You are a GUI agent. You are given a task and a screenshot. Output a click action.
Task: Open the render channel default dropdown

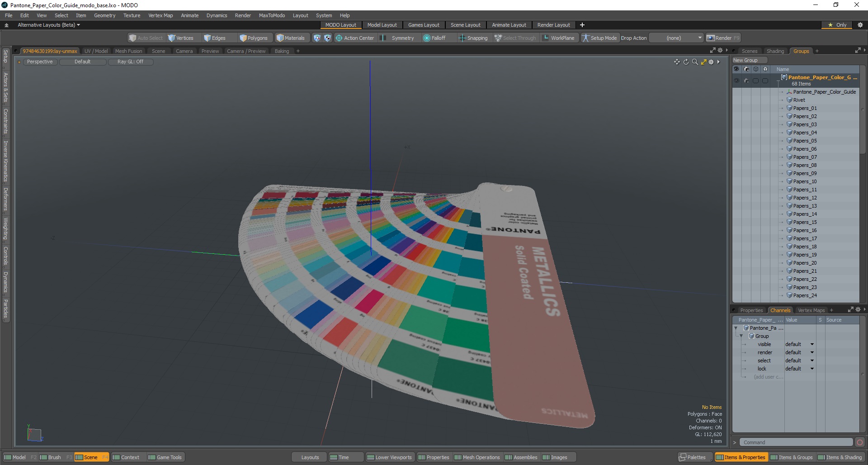pos(799,352)
